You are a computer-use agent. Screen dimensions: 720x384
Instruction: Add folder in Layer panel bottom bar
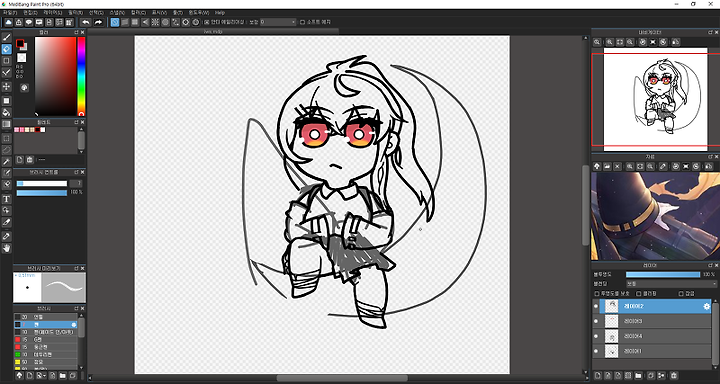pyautogui.click(x=638, y=375)
